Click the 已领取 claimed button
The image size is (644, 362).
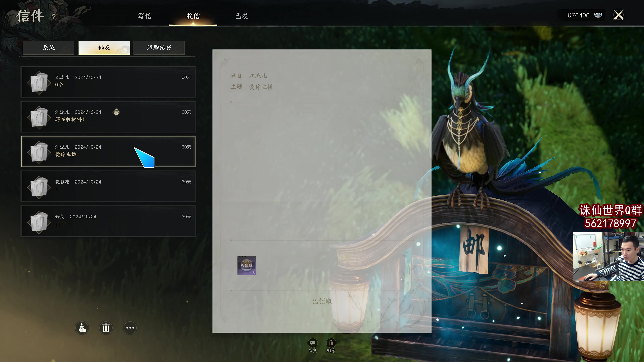pyautogui.click(x=322, y=301)
